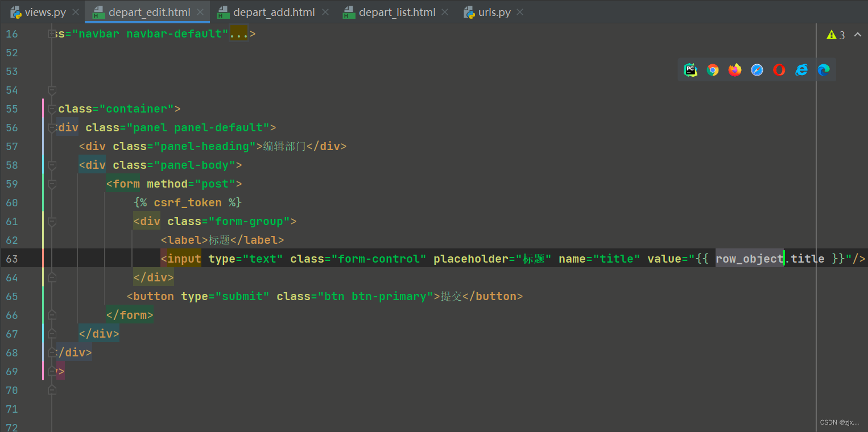Screen dimensions: 868x432
Task: Switch to depart_list.html tab
Action: click(389, 12)
